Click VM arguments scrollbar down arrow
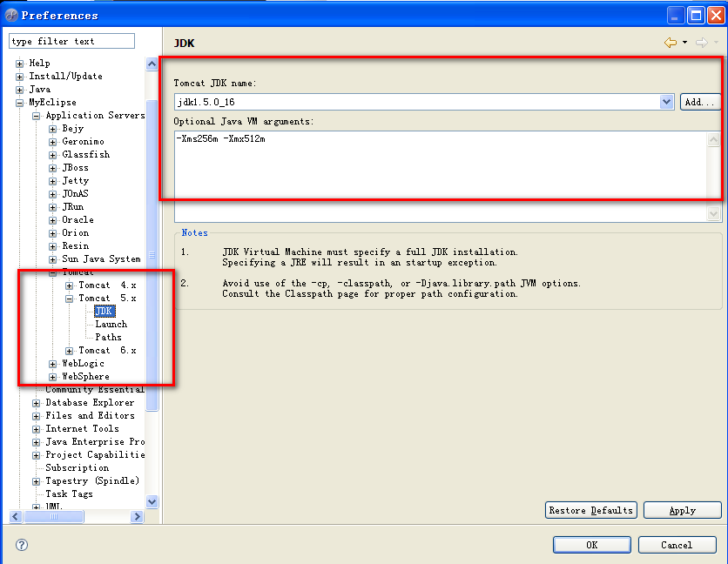728x564 pixels. [x=713, y=214]
